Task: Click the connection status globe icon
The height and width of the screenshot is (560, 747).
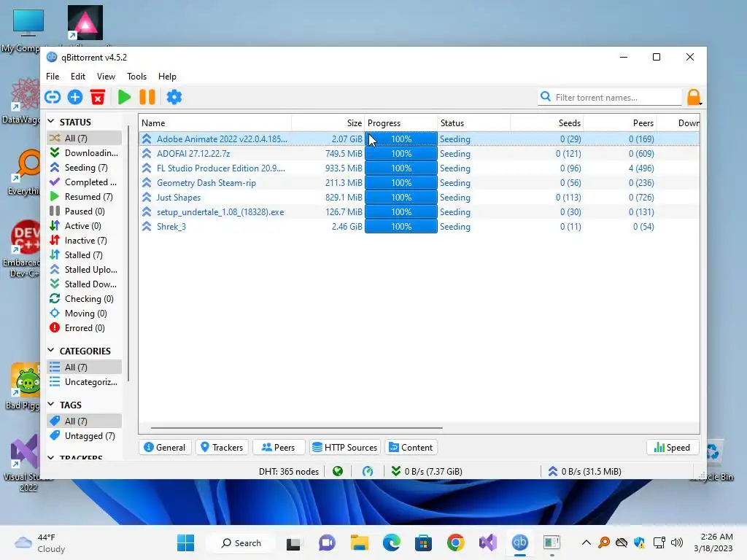Action: 338,472
